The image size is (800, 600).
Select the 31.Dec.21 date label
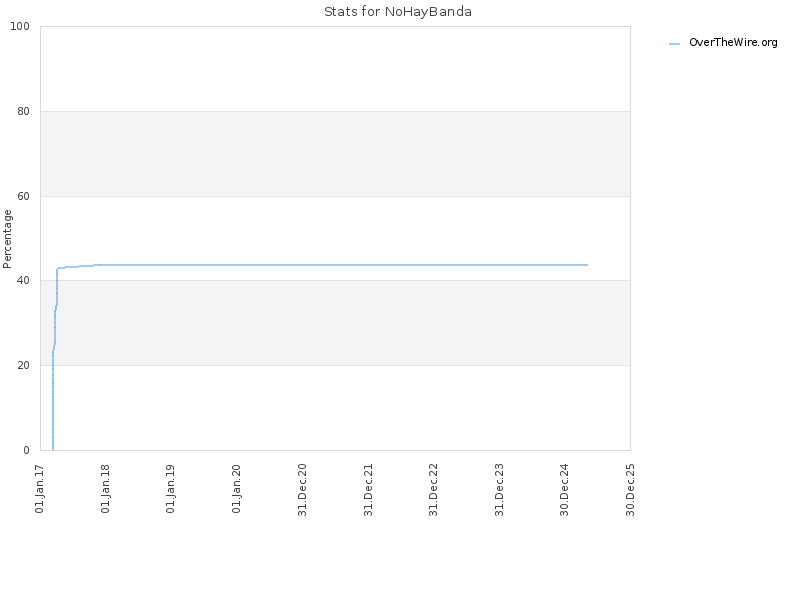[368, 490]
